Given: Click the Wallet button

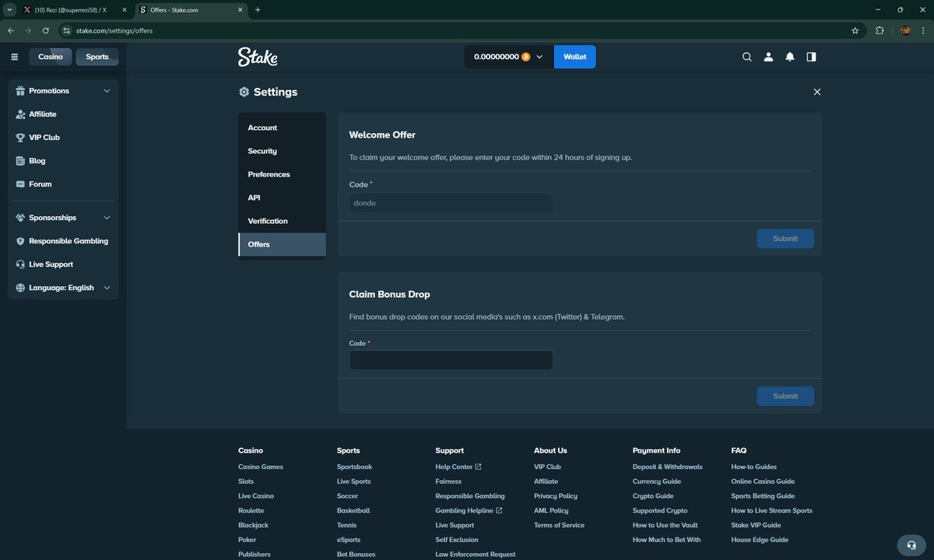Looking at the screenshot, I should point(575,57).
